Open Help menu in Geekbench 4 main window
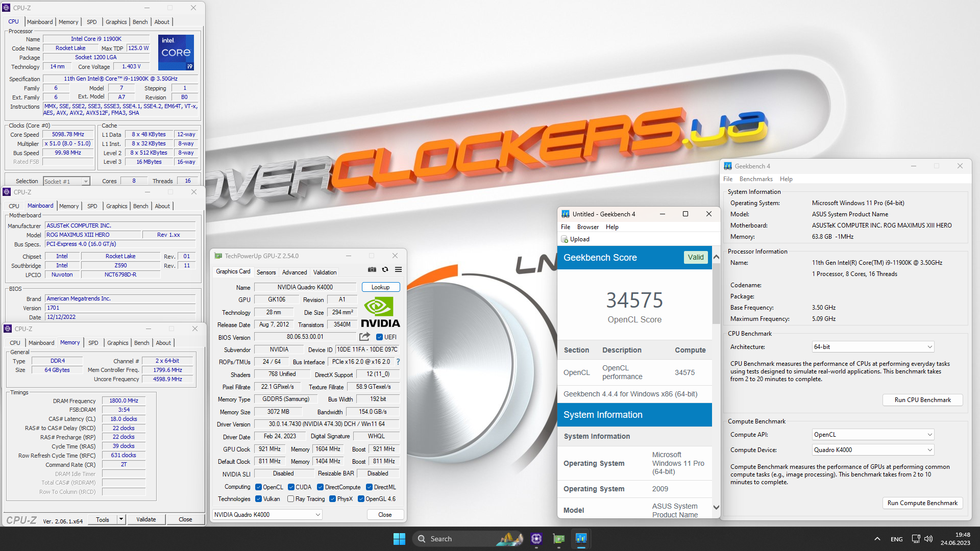The width and height of the screenshot is (980, 551). tap(786, 179)
